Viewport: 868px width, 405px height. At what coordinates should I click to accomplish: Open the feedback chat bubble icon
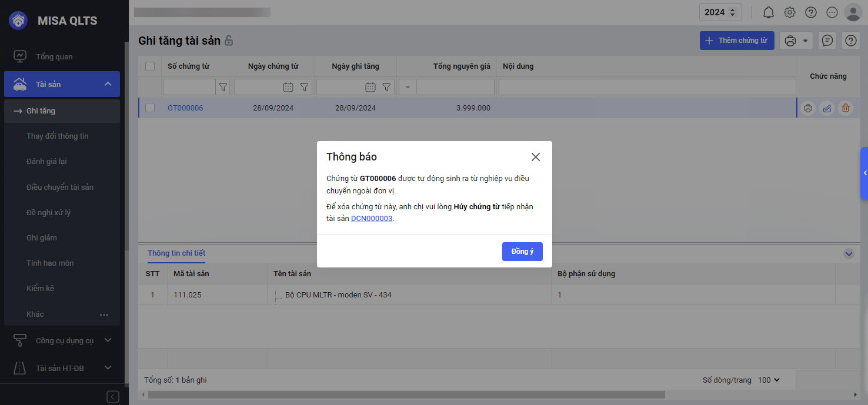point(827,41)
